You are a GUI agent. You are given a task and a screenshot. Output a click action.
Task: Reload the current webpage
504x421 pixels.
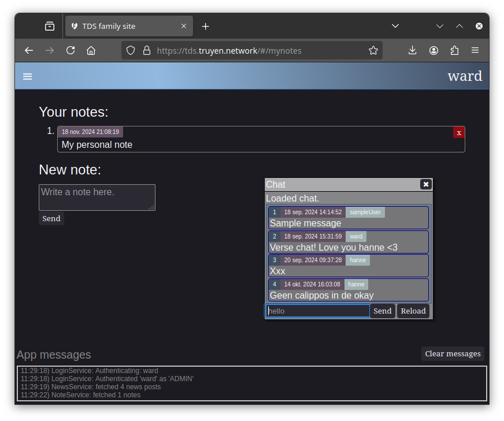click(x=70, y=50)
